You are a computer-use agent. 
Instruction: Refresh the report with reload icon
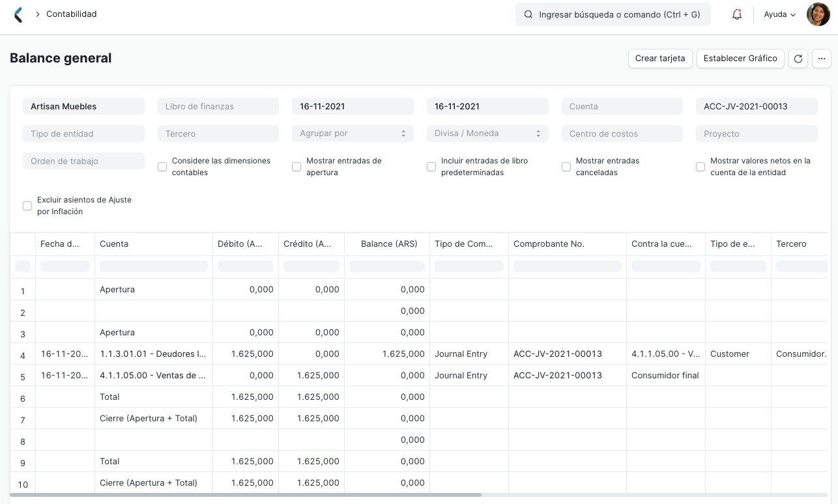tap(798, 59)
